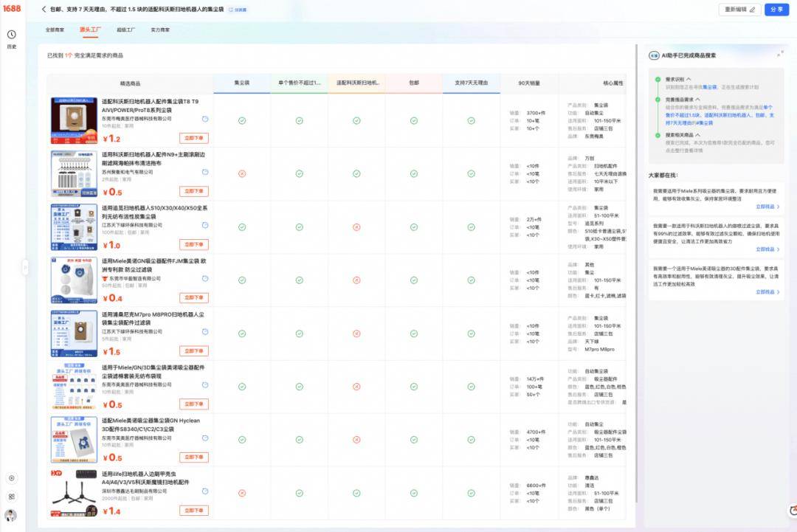The image size is (797, 532).
Task: Click 立即下单 for the N9+ 主刷滚刷 product
Action: pyautogui.click(x=193, y=192)
